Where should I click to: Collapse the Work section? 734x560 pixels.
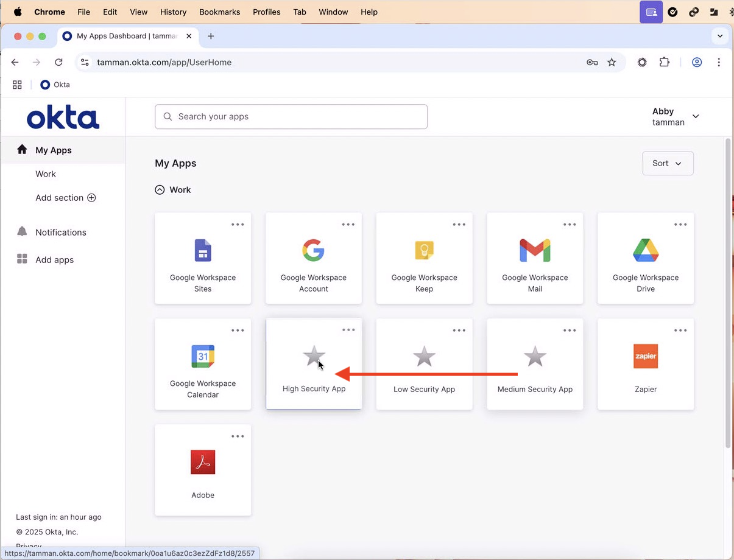(x=160, y=190)
